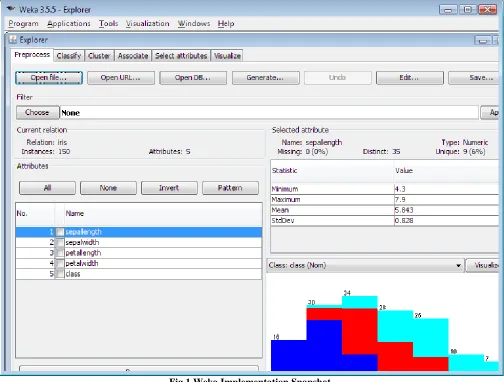Click the Edit... button
Viewport: 504px width, 382px height.
pyautogui.click(x=409, y=78)
